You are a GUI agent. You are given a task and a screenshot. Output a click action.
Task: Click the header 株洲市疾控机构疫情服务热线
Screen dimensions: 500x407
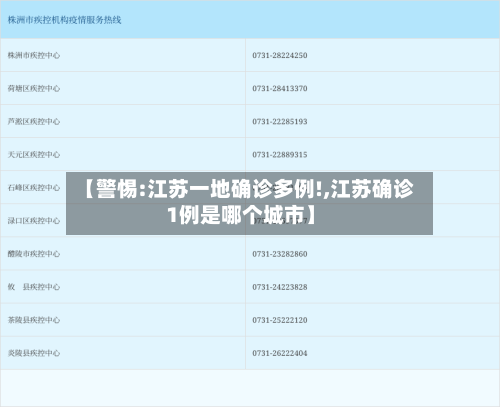[x=64, y=20]
